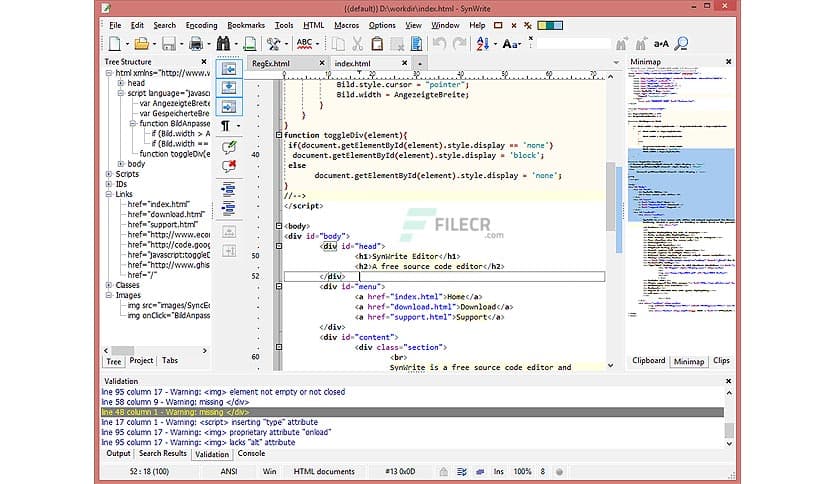Screen dimensions: 836x484
Task: Switch to the Project tab
Action: click(x=141, y=361)
